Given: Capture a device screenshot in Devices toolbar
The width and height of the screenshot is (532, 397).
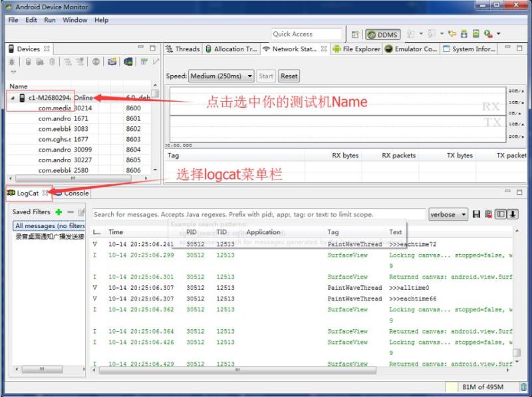Looking at the screenshot, I should click(111, 62).
